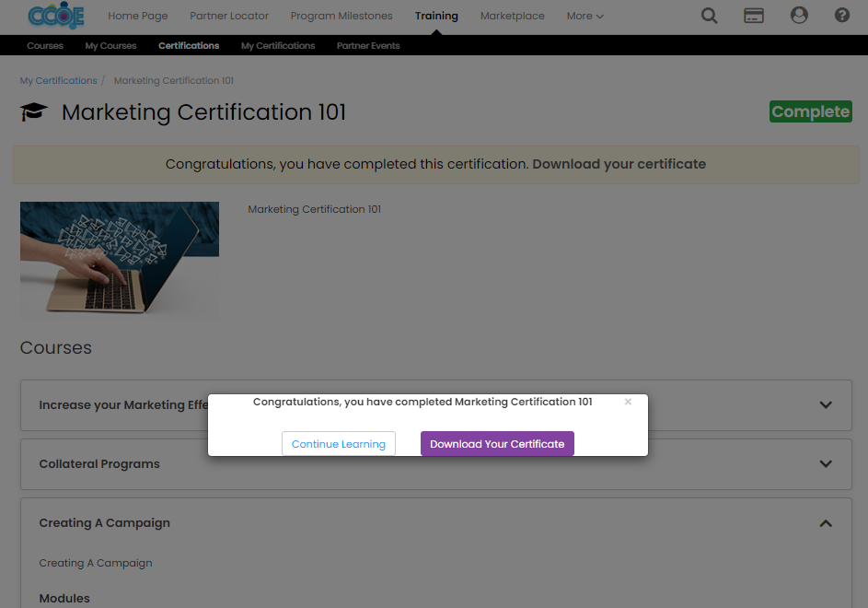
Task: Open the user profile icon
Action: coord(799,16)
